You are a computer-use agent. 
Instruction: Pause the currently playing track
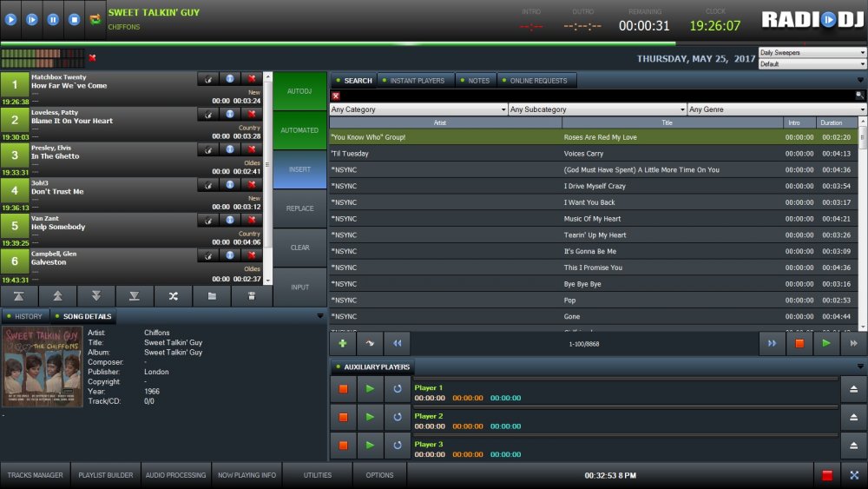(53, 19)
